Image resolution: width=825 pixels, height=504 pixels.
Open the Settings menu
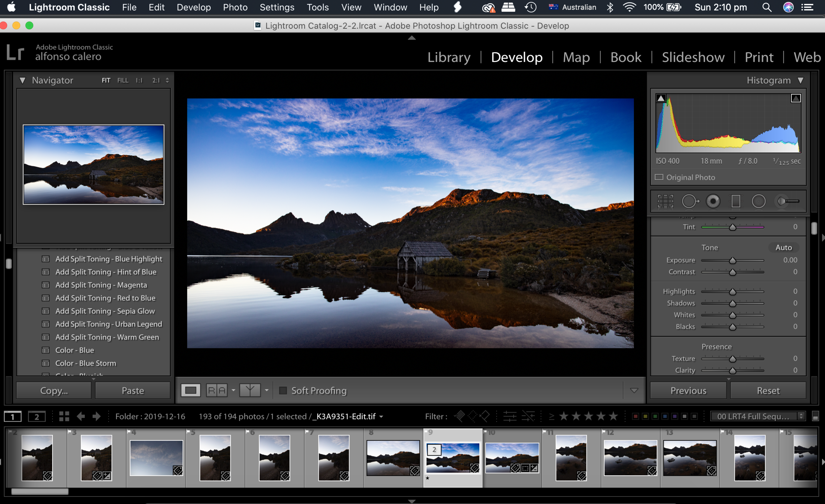click(277, 7)
